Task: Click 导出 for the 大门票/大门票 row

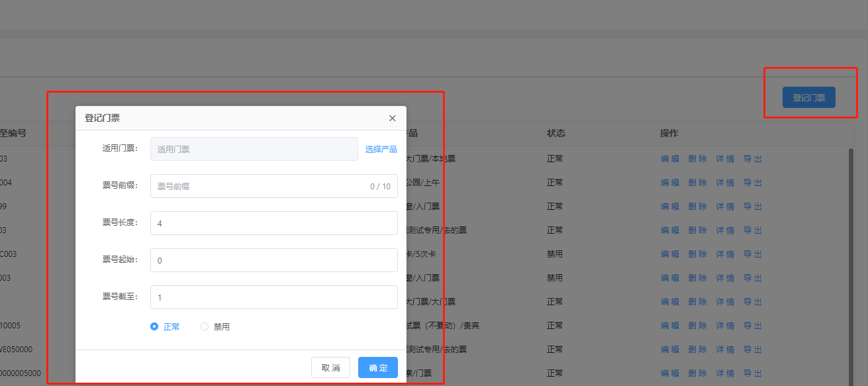Action: point(753,302)
